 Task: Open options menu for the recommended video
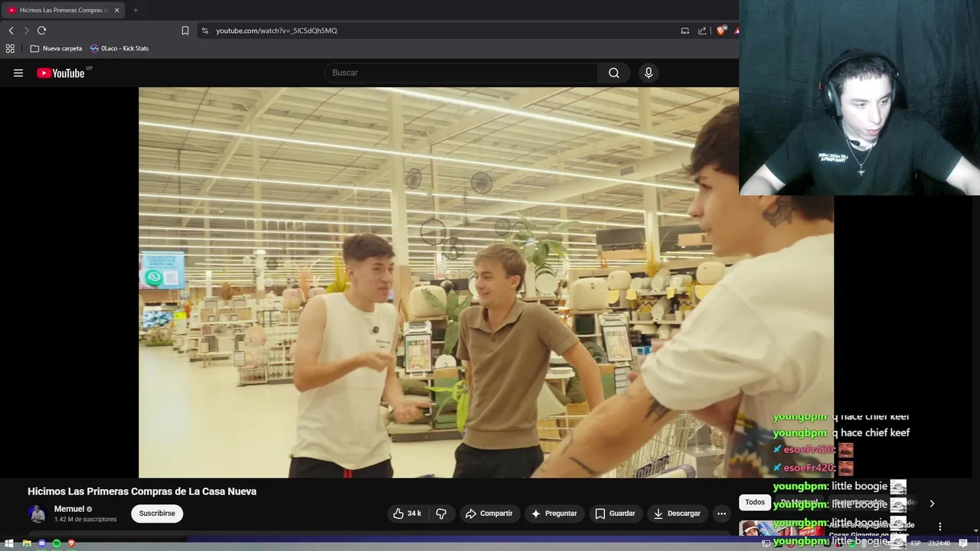pos(939,527)
